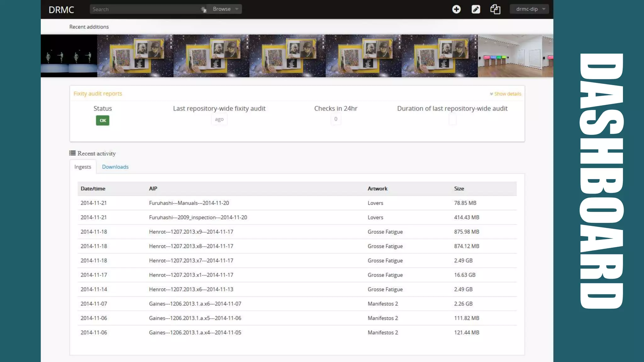The height and width of the screenshot is (362, 644).
Task: Click the DRMC logo in header
Action: [x=61, y=10]
